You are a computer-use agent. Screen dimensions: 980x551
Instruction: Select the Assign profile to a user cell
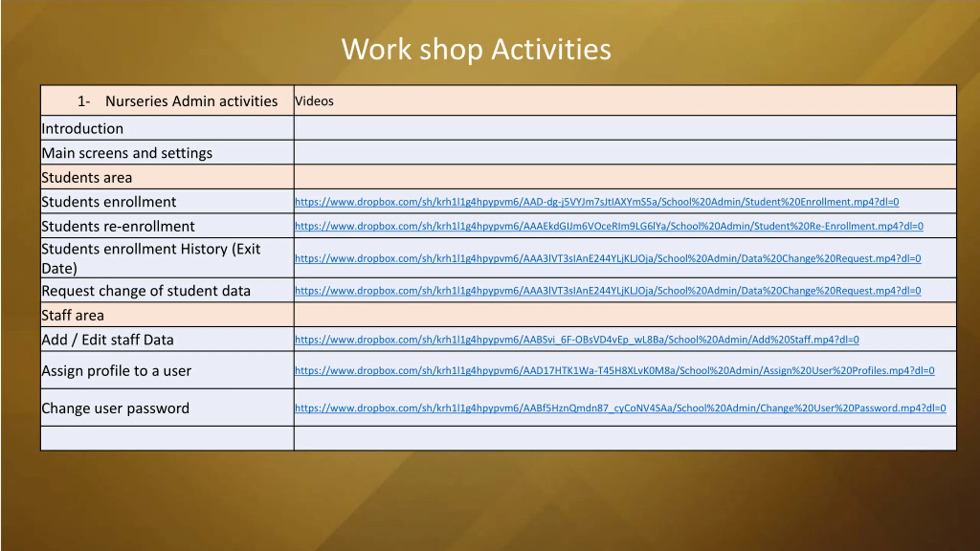point(116,370)
